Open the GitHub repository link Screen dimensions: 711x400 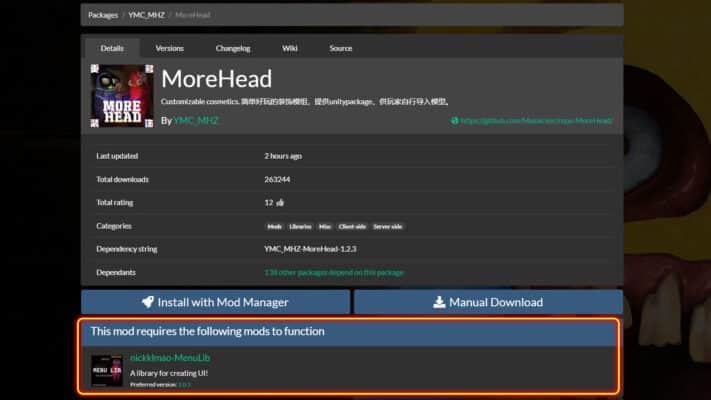click(x=536, y=121)
